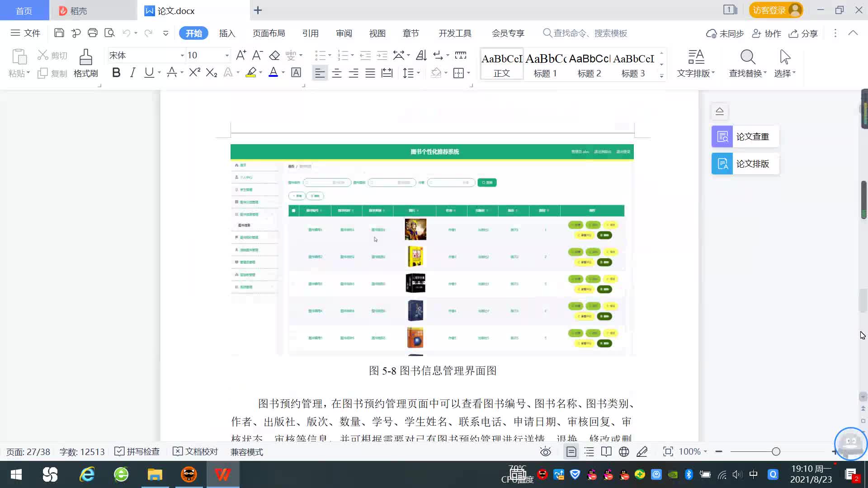
Task: Toggle Underline formatting
Action: click(x=149, y=72)
